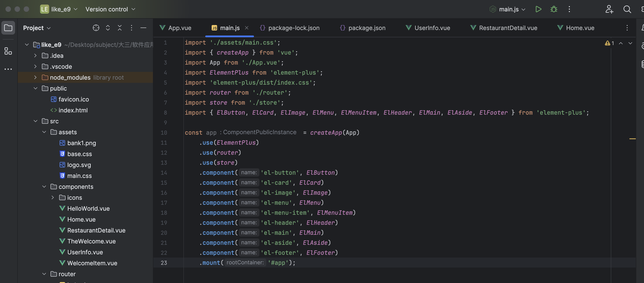
Task: Open the Project tool window folder icon
Action: (x=8, y=28)
